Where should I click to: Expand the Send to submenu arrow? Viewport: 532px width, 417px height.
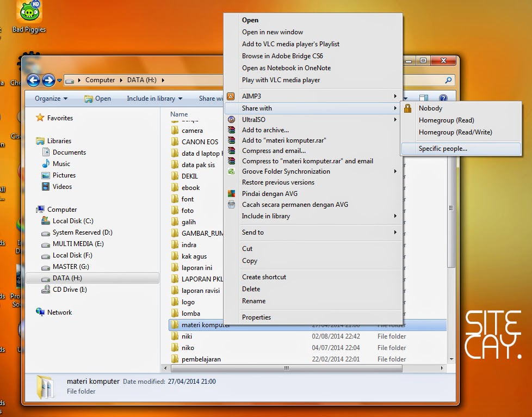395,232
